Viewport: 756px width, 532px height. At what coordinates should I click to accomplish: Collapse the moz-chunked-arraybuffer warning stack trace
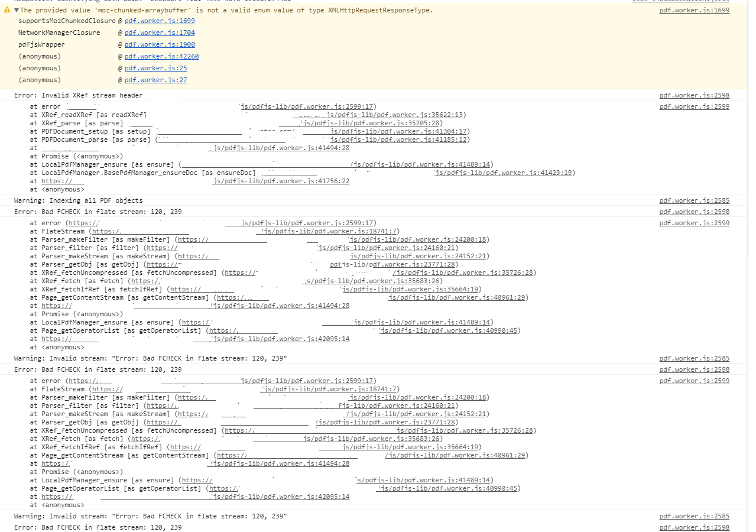[x=16, y=10]
